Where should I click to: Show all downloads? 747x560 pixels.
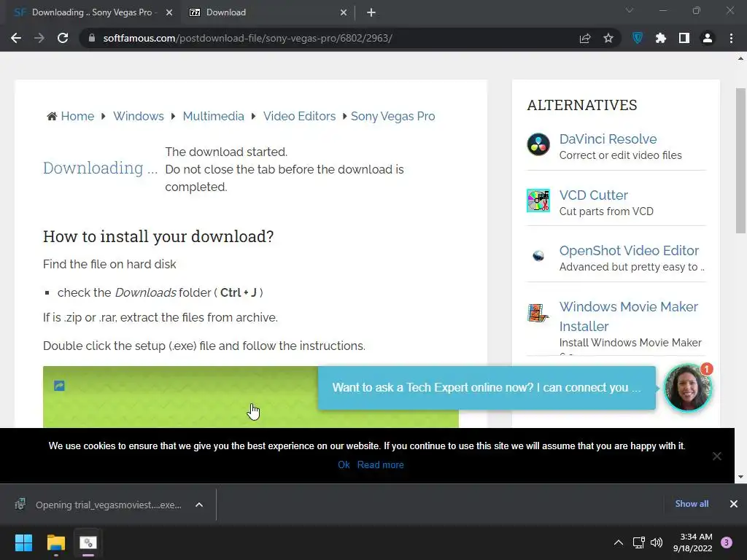(692, 504)
